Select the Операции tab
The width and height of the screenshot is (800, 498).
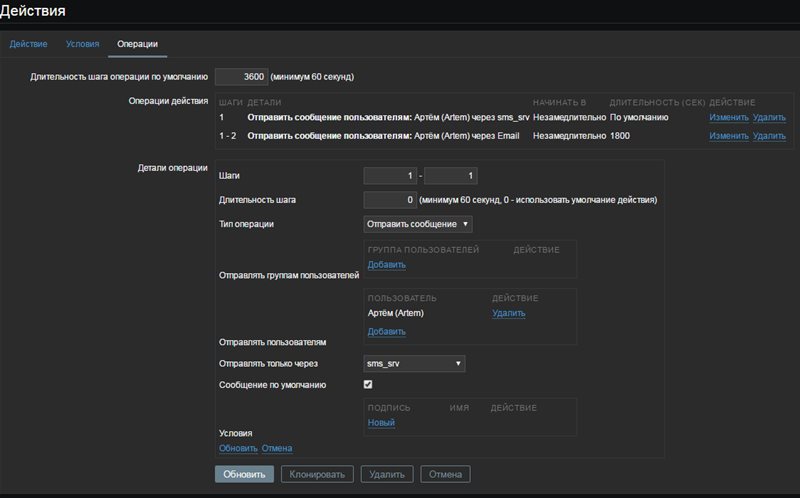pos(137,44)
